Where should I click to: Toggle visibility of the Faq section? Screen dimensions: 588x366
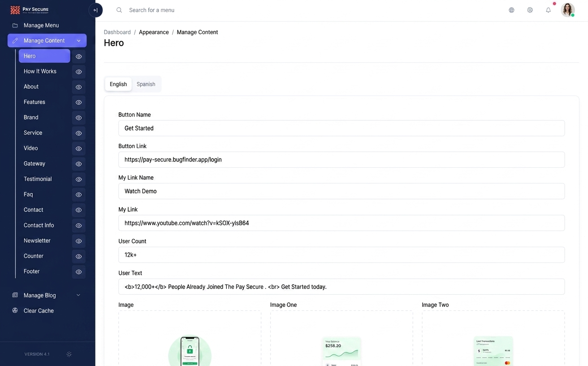(x=78, y=195)
